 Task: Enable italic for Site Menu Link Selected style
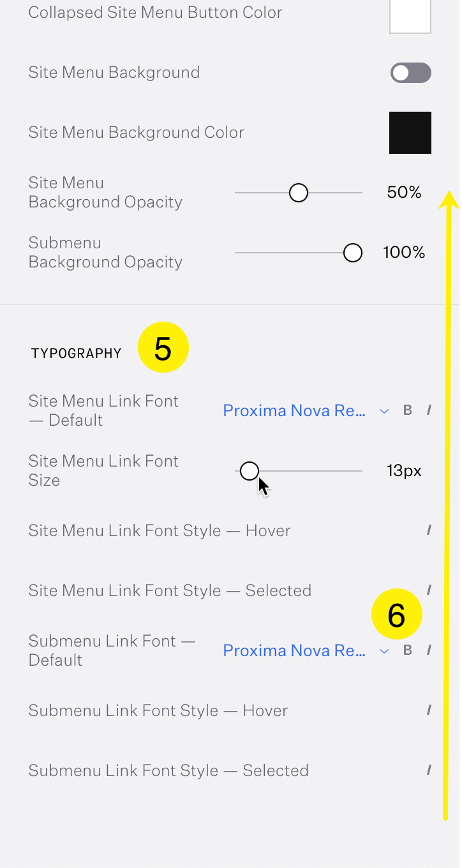(x=429, y=590)
